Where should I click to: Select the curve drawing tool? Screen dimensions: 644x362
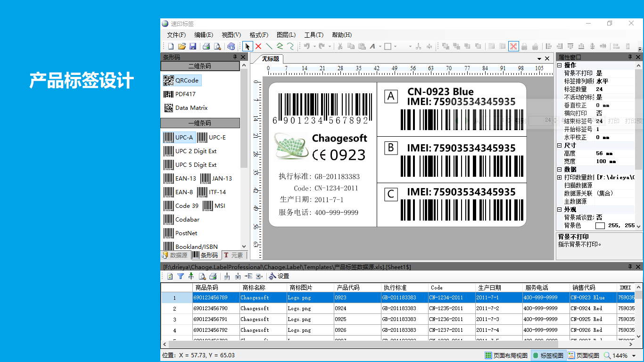pyautogui.click(x=290, y=46)
